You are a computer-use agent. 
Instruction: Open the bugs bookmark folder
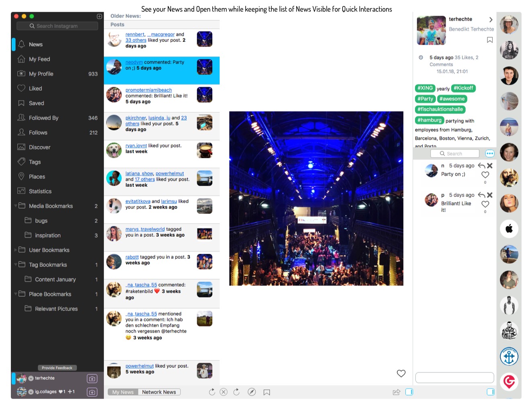57,221
